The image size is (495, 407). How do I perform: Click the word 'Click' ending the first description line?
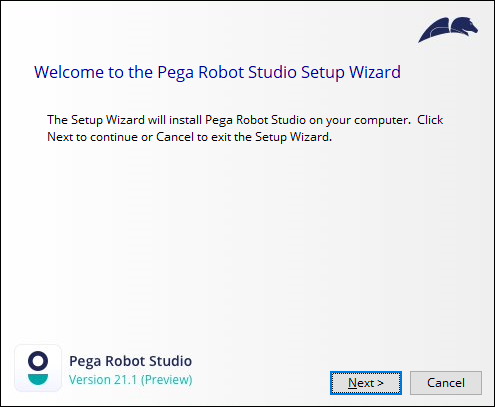[x=430, y=120]
